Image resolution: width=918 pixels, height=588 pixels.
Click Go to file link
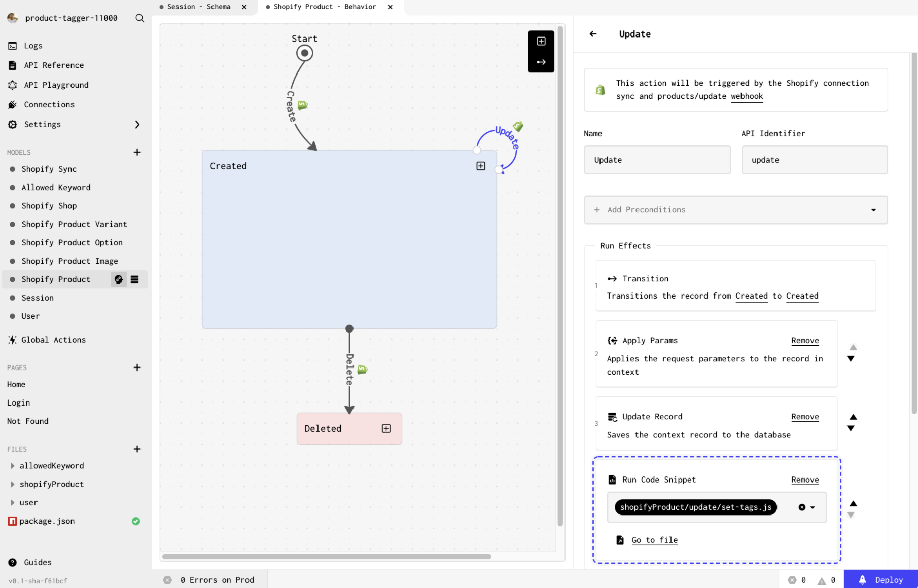tap(654, 540)
